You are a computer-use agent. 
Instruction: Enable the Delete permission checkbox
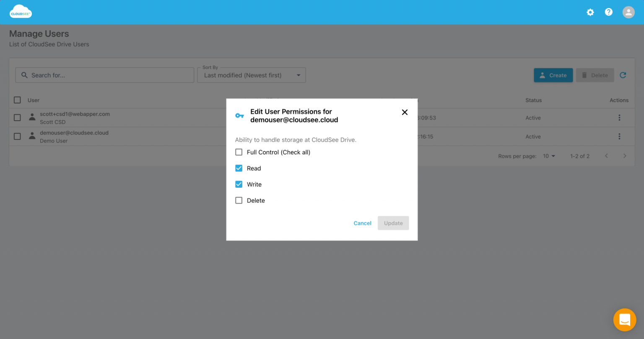(239, 200)
